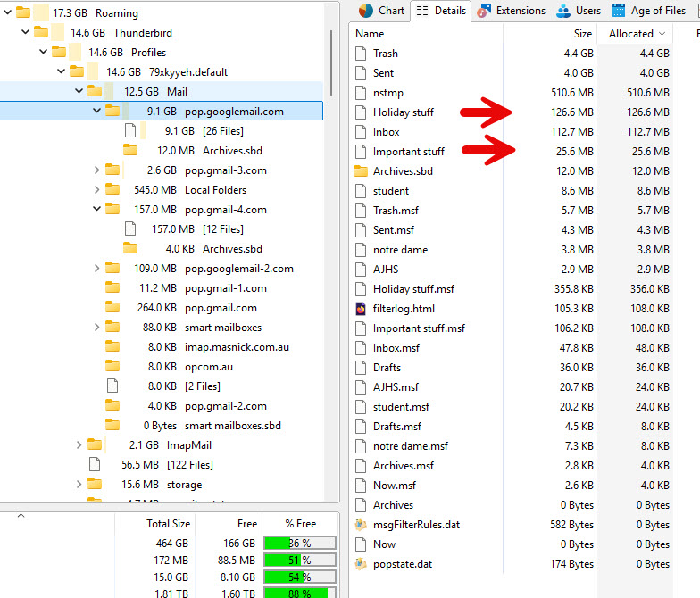Expand the ImapMail node
700x598 pixels.
[x=79, y=444]
